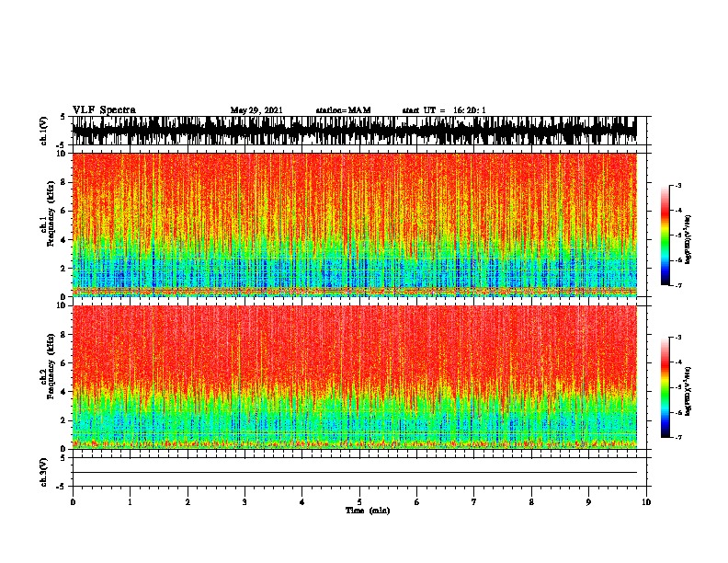This screenshot has width=728, height=563.
Task: Click inside the ch.2 frequency spectrogram
Action: [355, 377]
